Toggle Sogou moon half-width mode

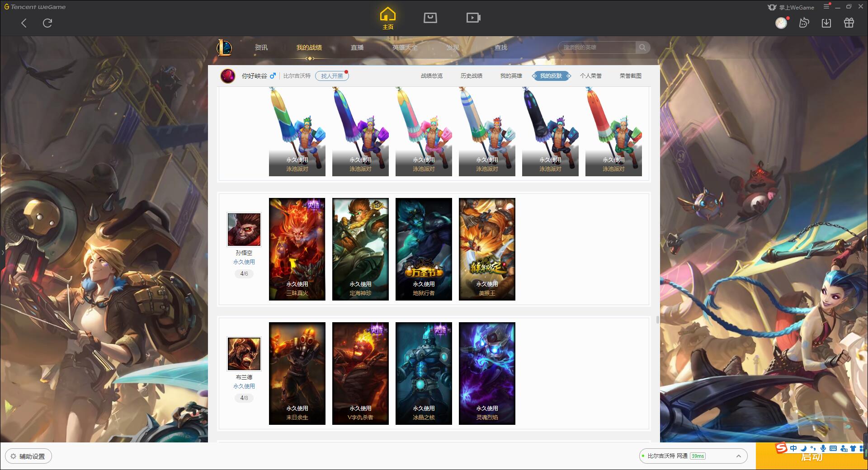tap(803, 448)
